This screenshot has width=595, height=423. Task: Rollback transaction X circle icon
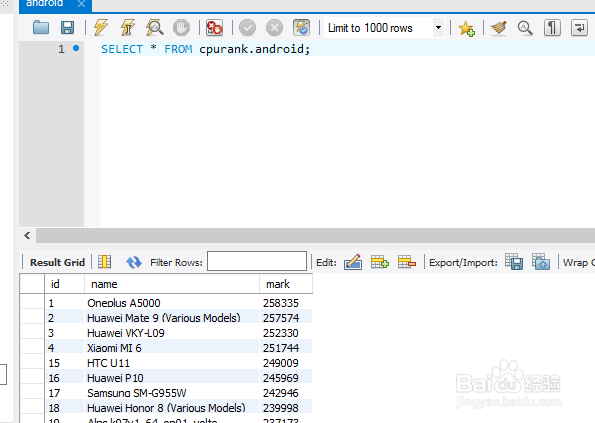click(x=274, y=28)
